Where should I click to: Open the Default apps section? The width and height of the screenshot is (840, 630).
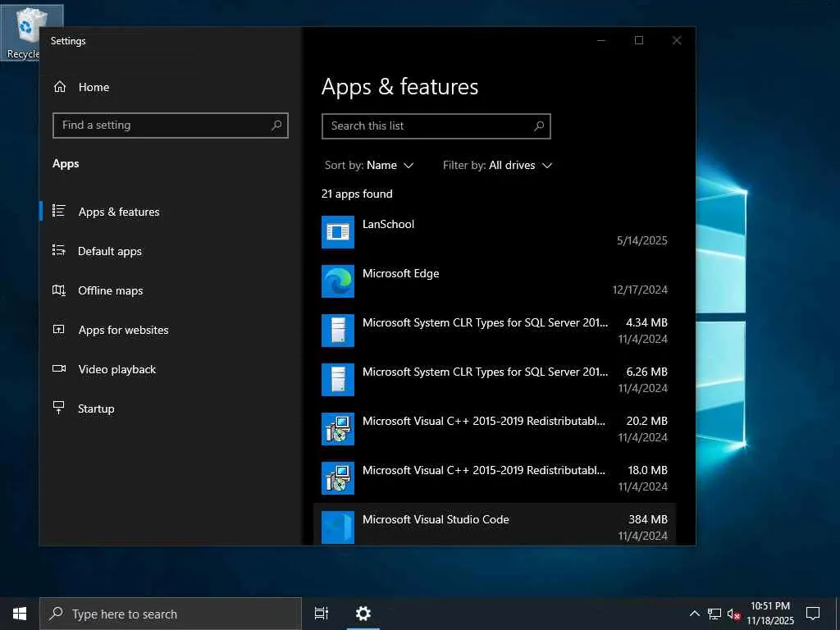pyautogui.click(x=109, y=251)
